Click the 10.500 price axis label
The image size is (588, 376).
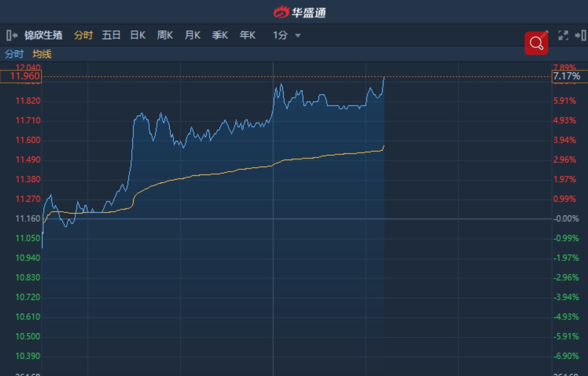click(x=28, y=337)
